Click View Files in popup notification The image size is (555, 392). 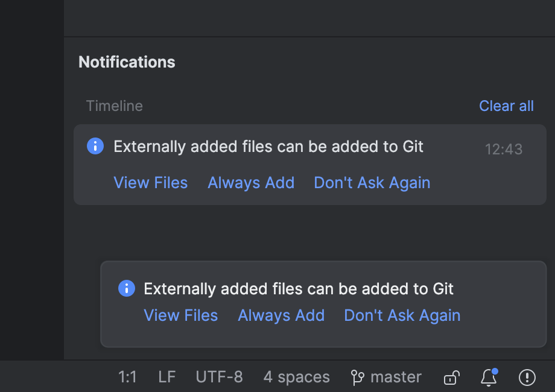180,315
